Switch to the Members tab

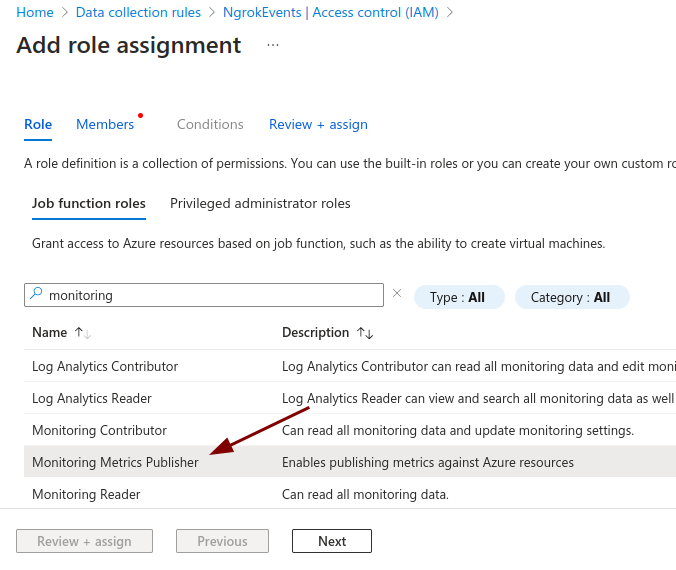click(105, 124)
